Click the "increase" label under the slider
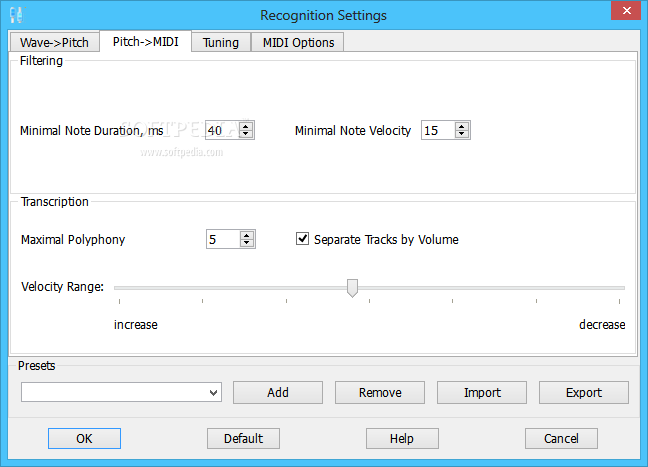Screen dimensions: 648x467 (x=136, y=325)
